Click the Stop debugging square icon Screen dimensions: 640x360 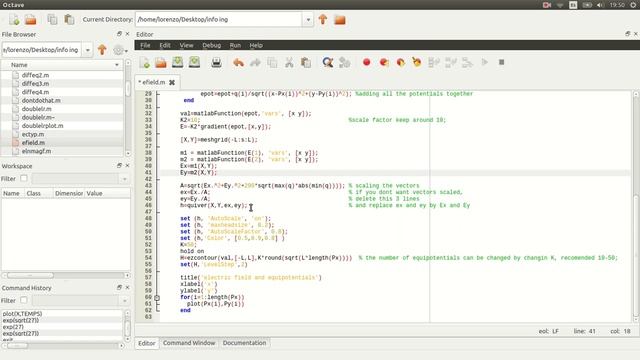point(501,62)
